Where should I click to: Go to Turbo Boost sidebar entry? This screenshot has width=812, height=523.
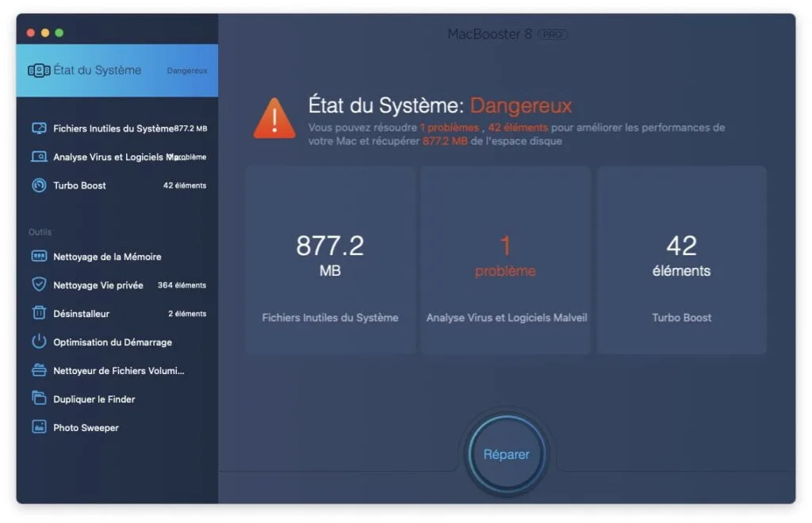coord(119,185)
